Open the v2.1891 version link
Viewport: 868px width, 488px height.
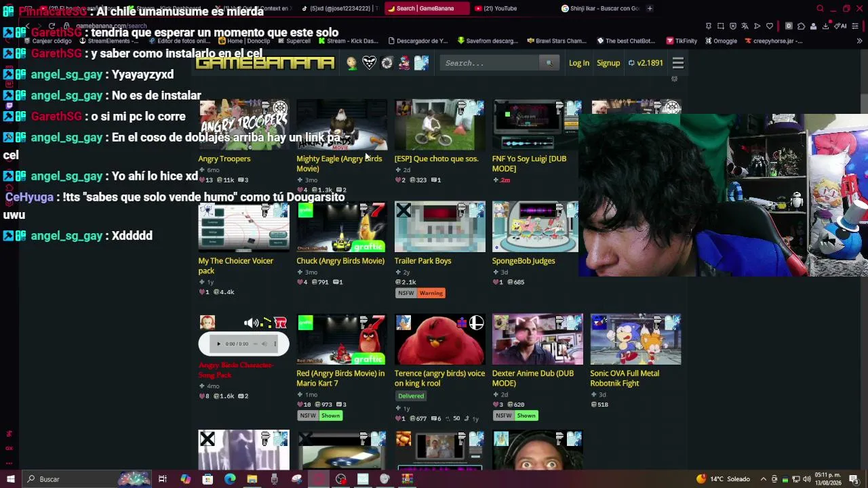coord(646,63)
